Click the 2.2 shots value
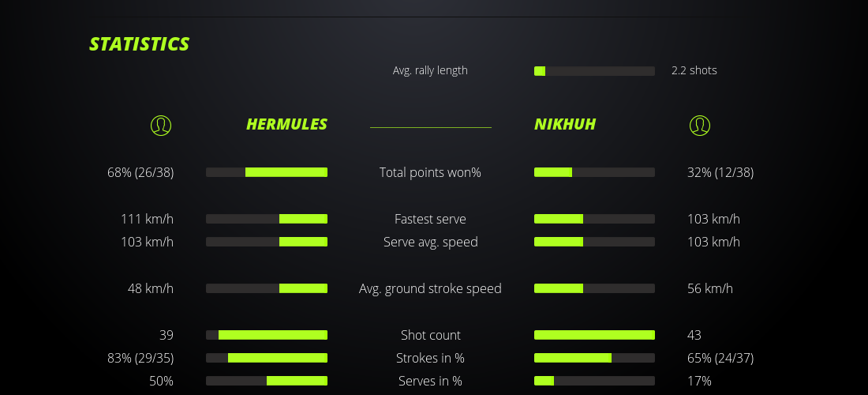 [x=694, y=70]
